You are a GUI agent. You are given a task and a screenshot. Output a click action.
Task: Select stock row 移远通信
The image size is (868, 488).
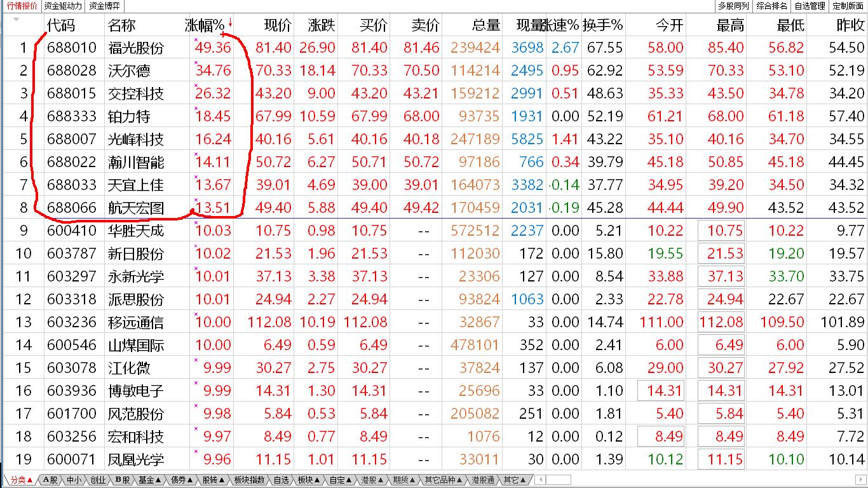pos(434,322)
